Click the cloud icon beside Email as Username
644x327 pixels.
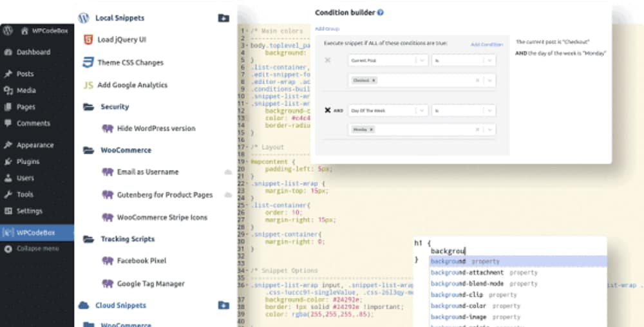[227, 173]
